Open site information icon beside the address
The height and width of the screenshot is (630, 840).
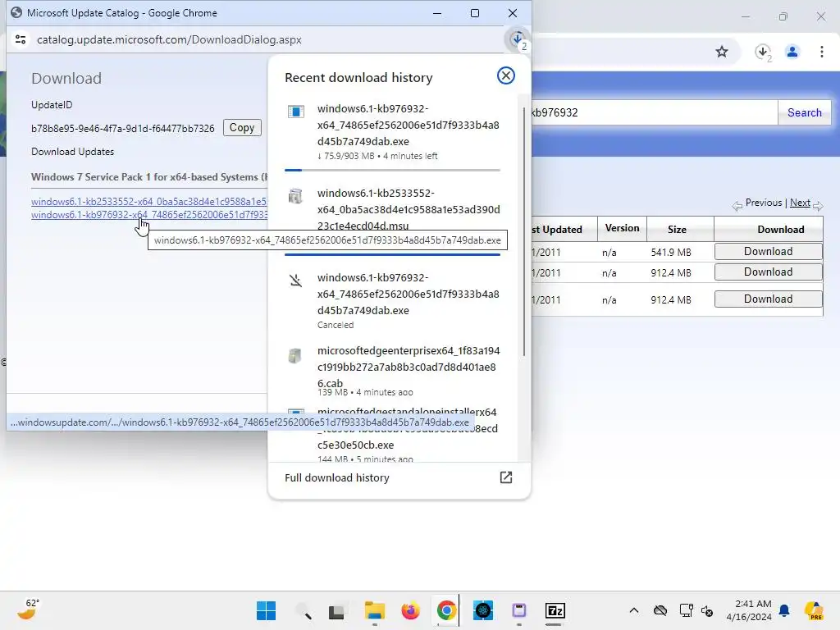[21, 39]
